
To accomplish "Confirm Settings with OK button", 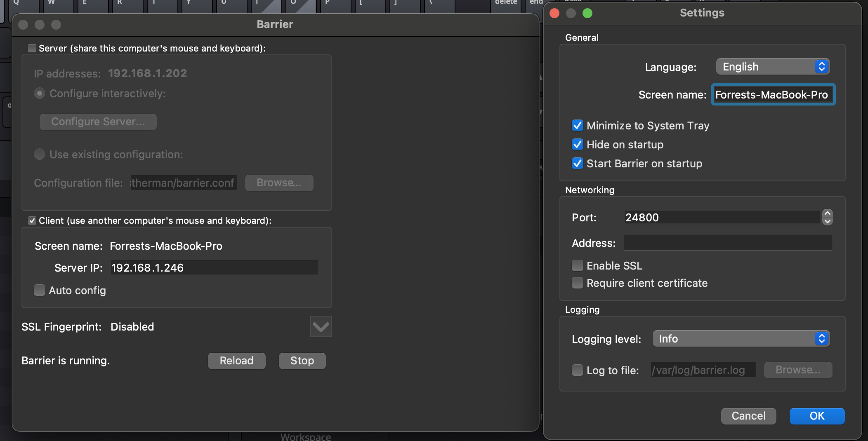I will pos(817,416).
